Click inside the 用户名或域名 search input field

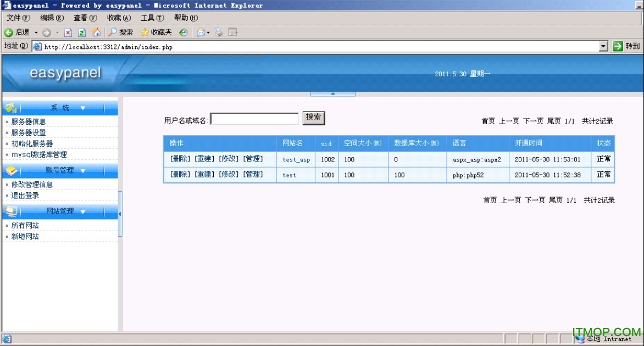click(x=254, y=118)
